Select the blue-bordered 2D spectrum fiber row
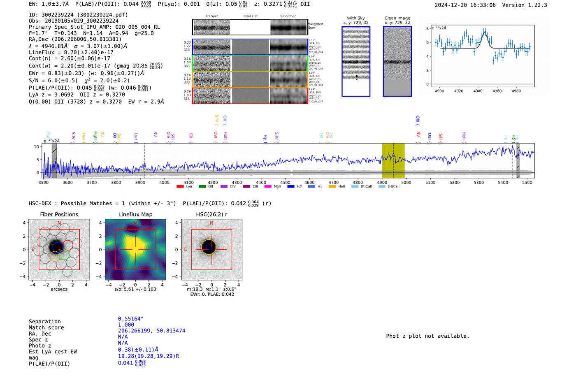Screen dimensions: 576x392 pyautogui.click(x=250, y=47)
